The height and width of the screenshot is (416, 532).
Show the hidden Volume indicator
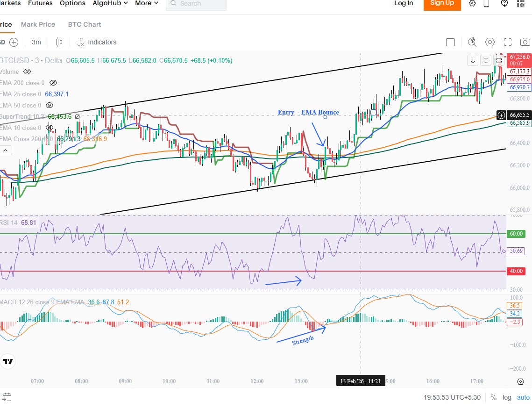pyautogui.click(x=27, y=72)
